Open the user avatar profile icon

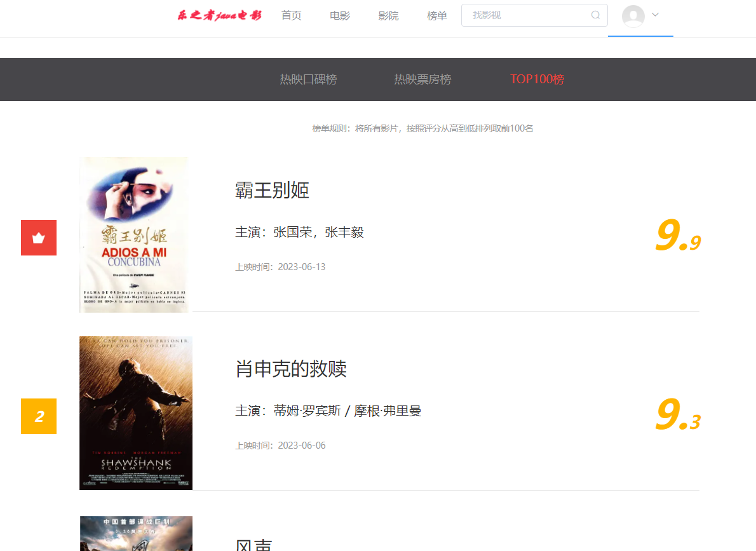633,16
